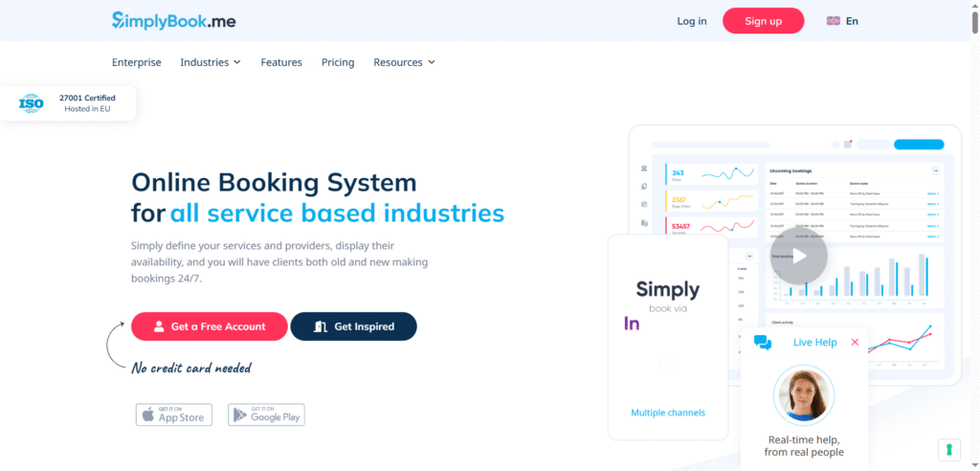Click the ISO 27001 Certified badge
980x471 pixels.
68,103
